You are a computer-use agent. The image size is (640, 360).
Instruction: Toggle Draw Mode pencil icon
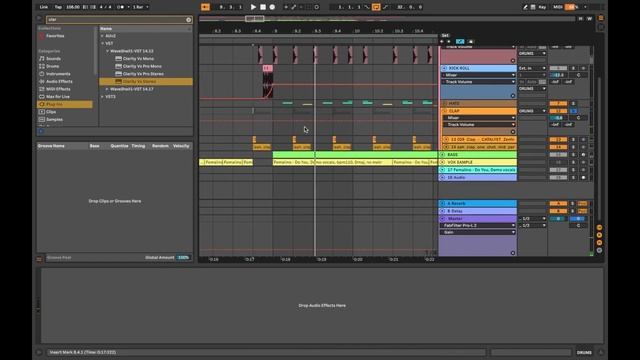[x=525, y=7]
